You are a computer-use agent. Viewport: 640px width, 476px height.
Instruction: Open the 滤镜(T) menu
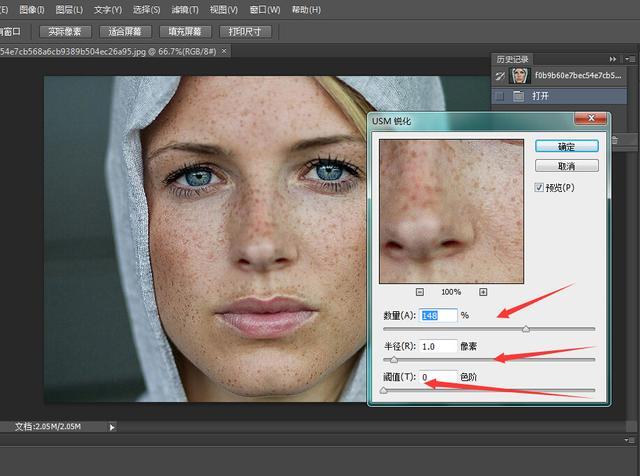tap(185, 9)
